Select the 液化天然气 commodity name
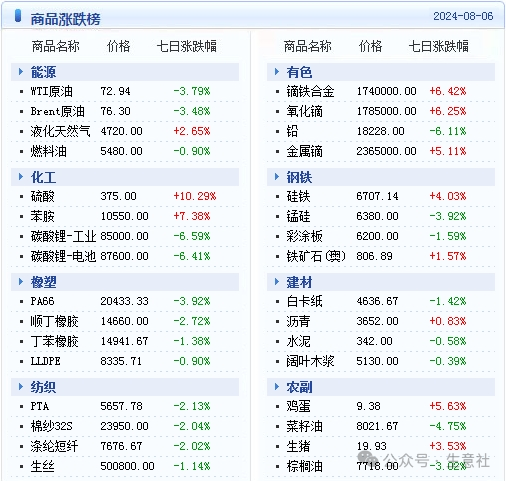Image resolution: width=506 pixels, height=481 pixels. point(60,131)
